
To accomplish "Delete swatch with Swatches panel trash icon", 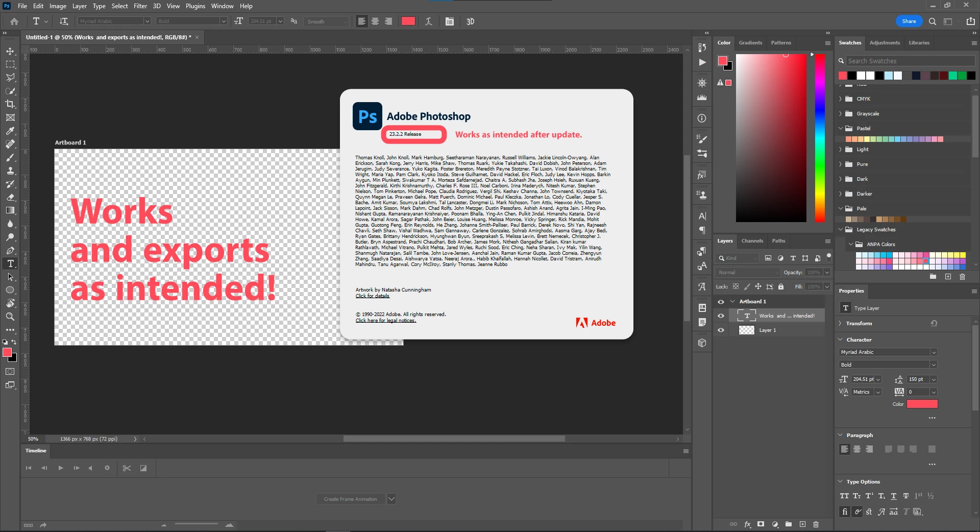I will coord(962,277).
